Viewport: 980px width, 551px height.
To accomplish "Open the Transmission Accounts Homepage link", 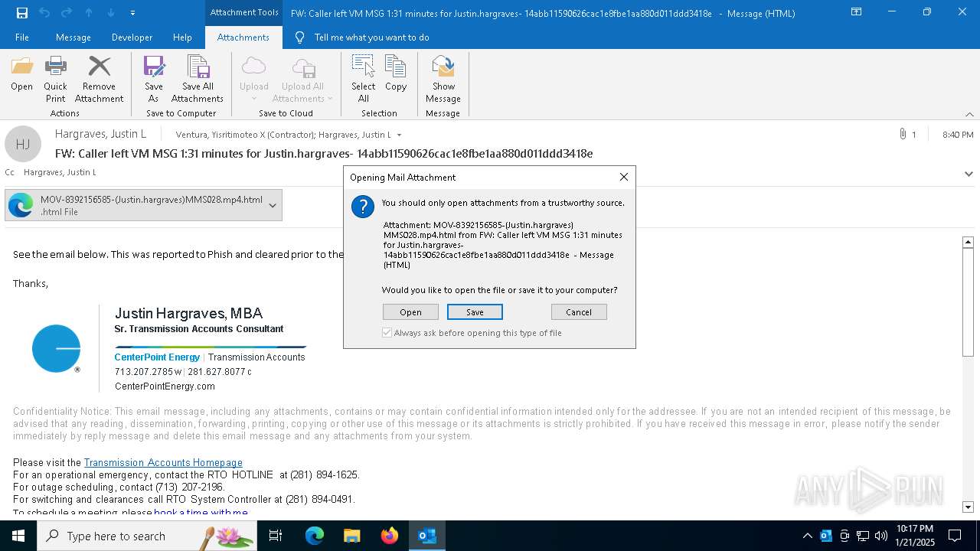I will (163, 462).
